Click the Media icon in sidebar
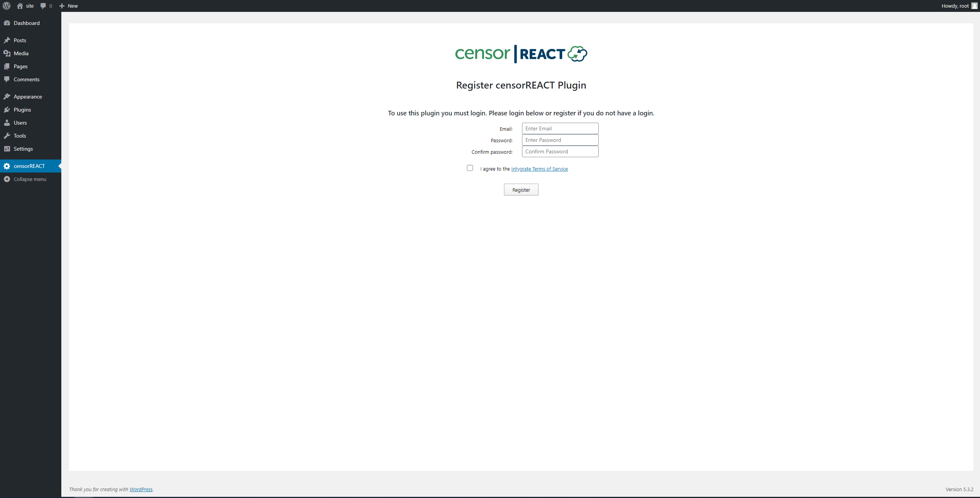The height and width of the screenshot is (498, 980). point(7,53)
